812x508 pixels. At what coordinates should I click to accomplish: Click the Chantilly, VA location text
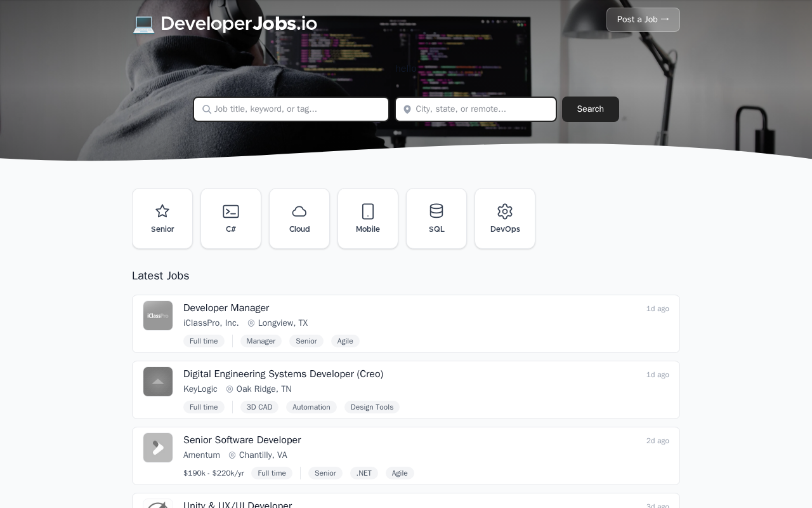point(263,455)
